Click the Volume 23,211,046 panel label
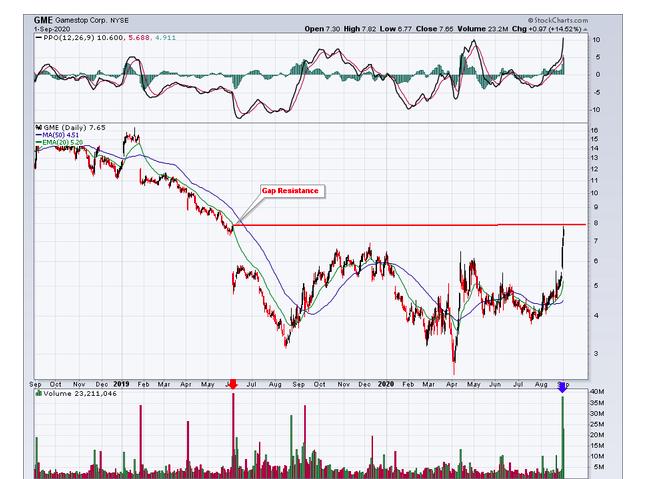648x479 pixels. [77, 393]
